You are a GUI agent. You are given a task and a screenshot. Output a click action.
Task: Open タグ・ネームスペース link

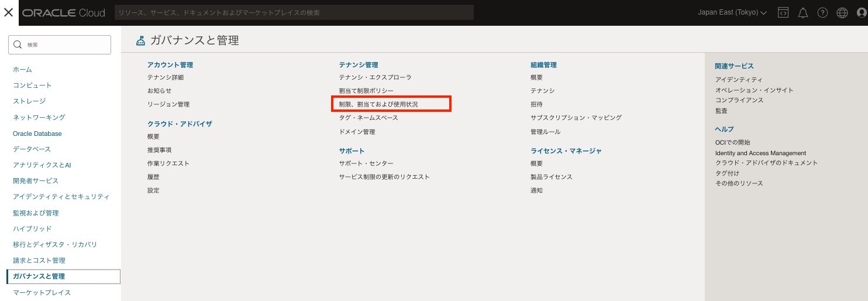368,118
